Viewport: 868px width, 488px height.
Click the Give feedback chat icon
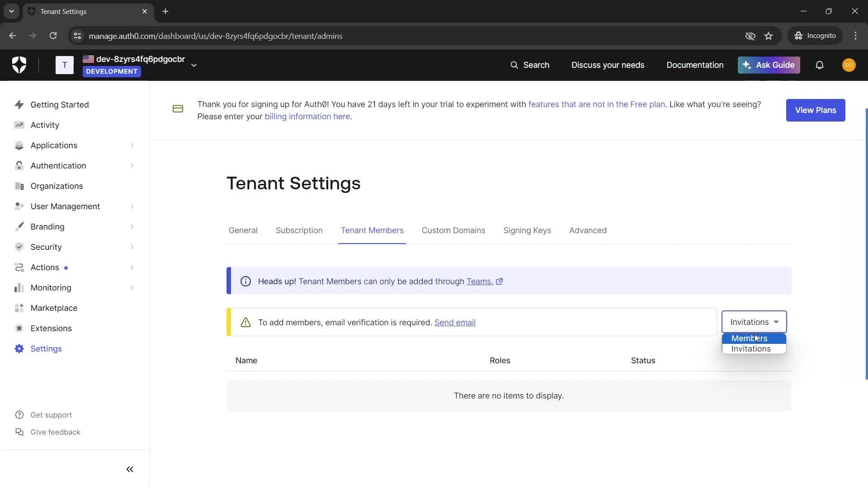coord(19,432)
